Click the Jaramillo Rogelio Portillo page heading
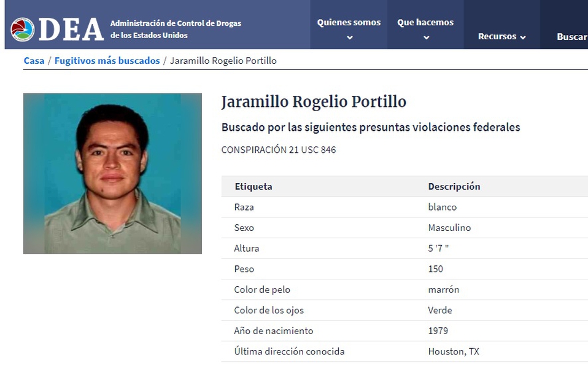Image resolution: width=588 pixels, height=366 pixels. click(314, 101)
